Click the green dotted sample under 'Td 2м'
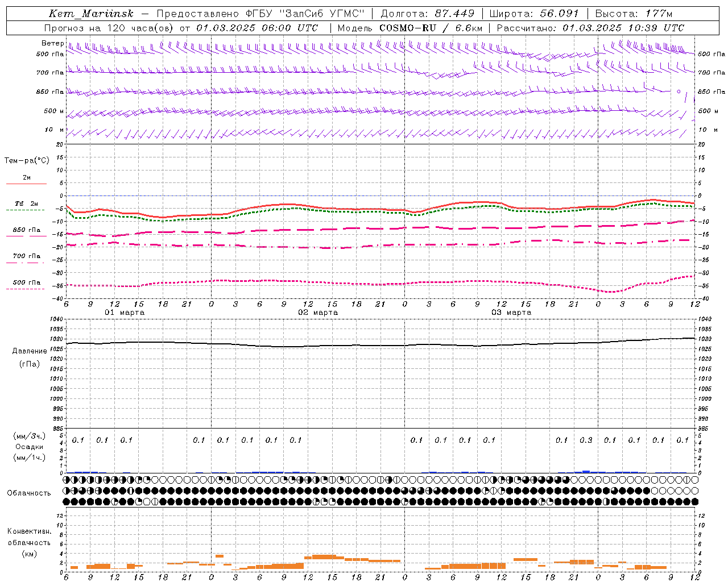The width and height of the screenshot is (728, 582). pos(25,210)
